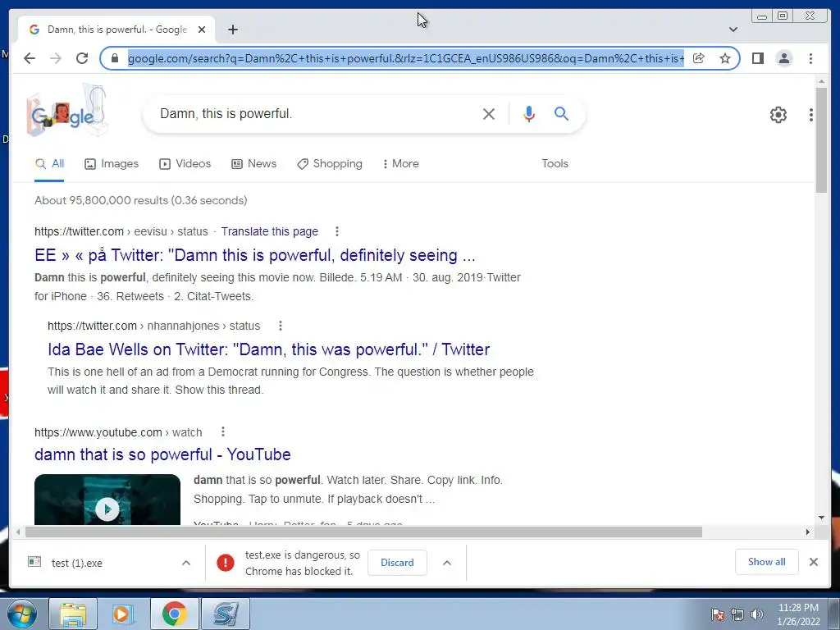Open Ida Bae Wells Twitter result
840x630 pixels.
(268, 349)
